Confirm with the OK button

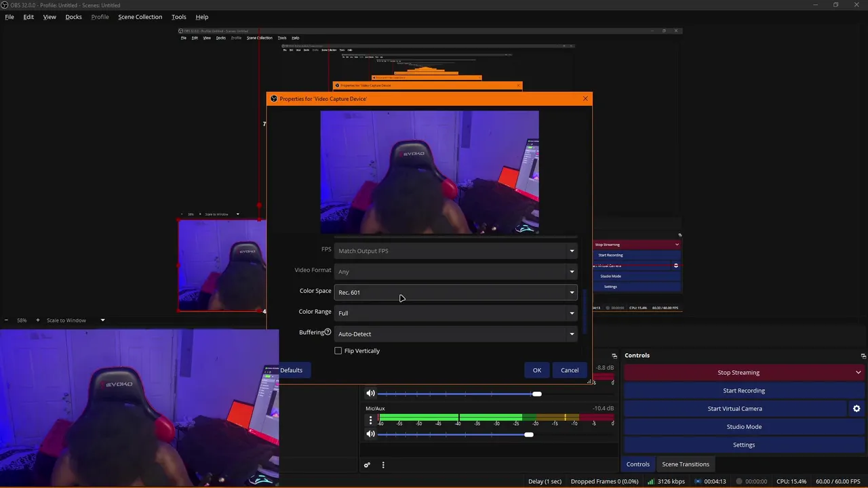pyautogui.click(x=536, y=370)
